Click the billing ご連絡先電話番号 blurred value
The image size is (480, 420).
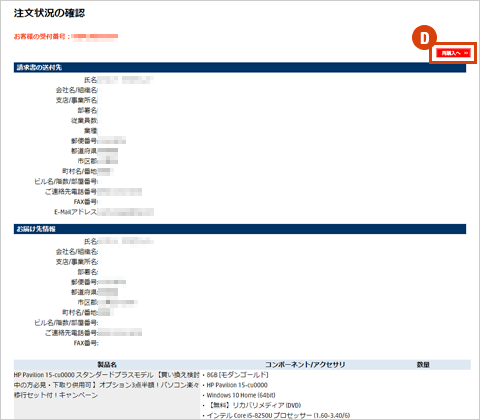pyautogui.click(x=120, y=192)
